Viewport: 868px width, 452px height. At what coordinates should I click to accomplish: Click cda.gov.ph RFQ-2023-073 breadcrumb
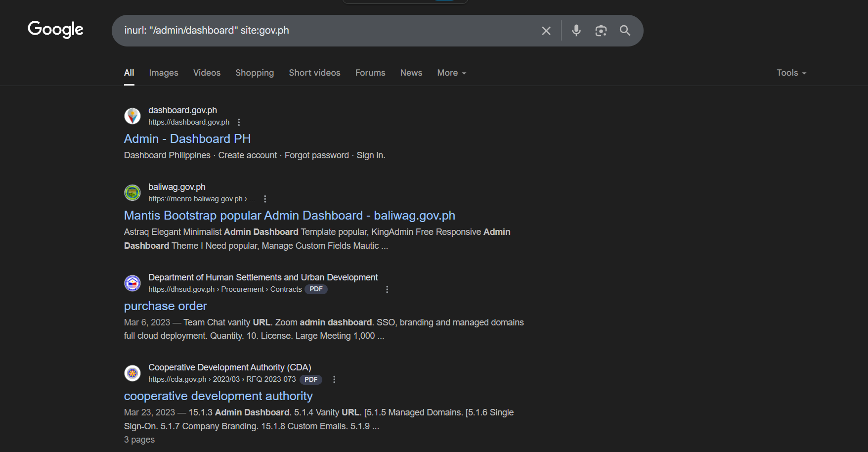(x=222, y=379)
